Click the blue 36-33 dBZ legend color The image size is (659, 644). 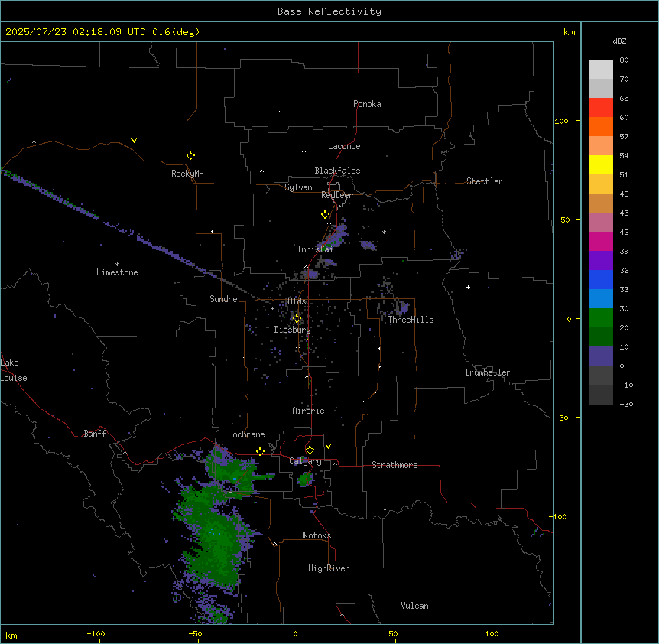coord(601,279)
